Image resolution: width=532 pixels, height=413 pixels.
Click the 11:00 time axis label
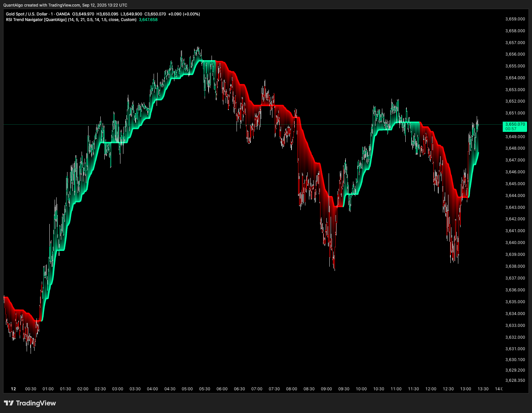tap(396, 389)
